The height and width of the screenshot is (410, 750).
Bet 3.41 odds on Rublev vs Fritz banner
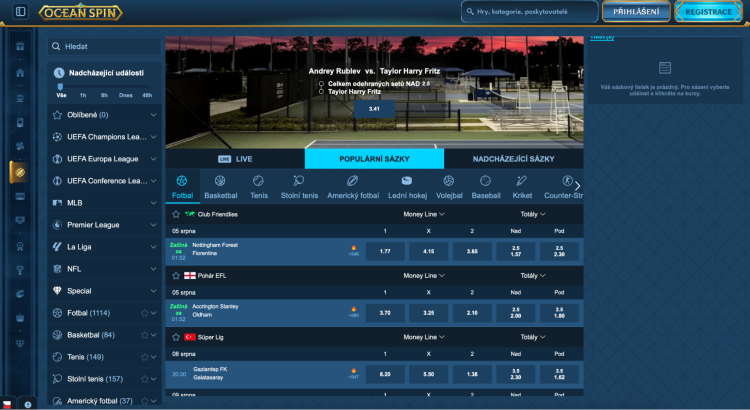click(374, 109)
